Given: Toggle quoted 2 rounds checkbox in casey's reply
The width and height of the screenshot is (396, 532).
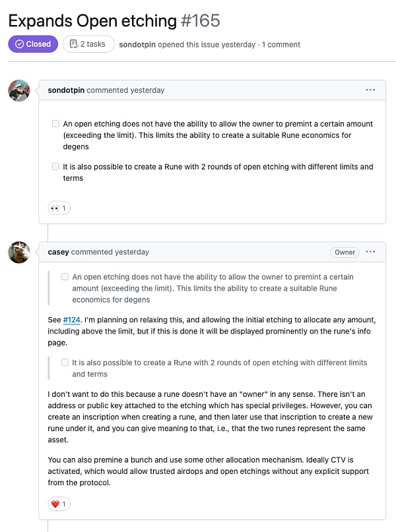Looking at the screenshot, I should click(x=65, y=363).
